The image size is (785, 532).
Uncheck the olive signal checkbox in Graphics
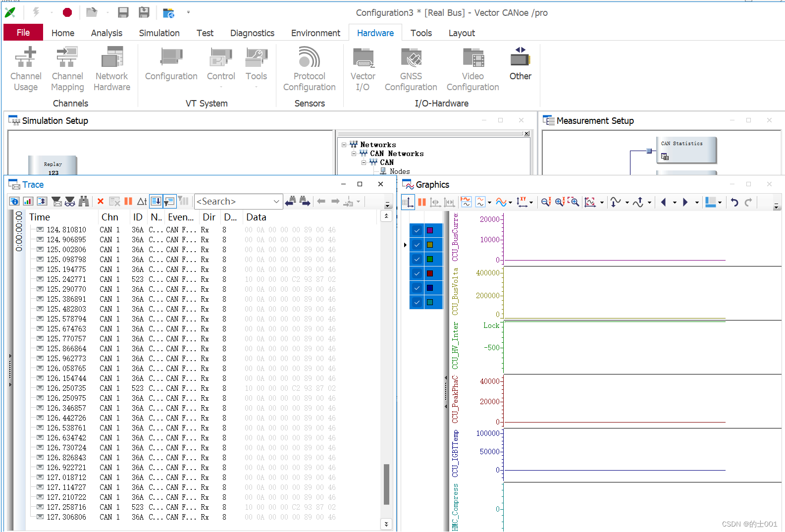pos(417,245)
